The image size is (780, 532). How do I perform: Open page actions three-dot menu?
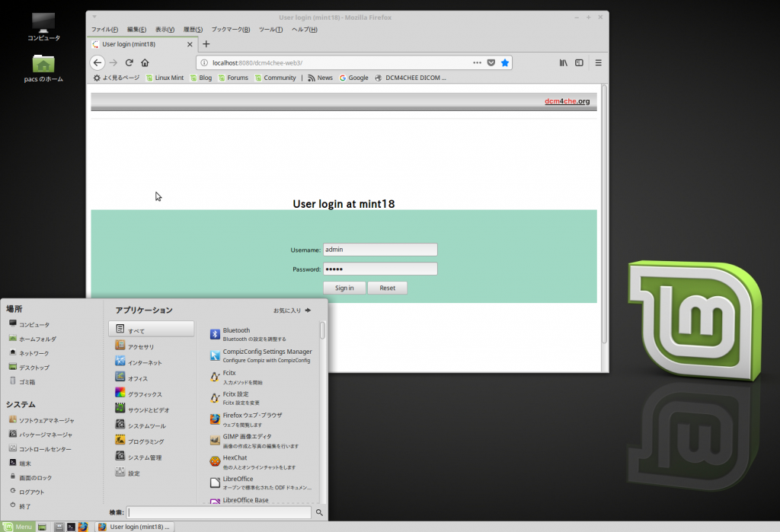pyautogui.click(x=477, y=62)
